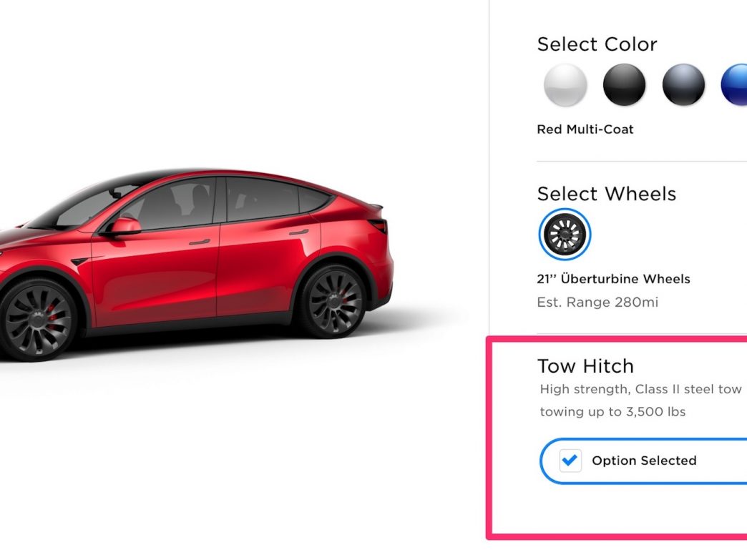Click the tow hitch description text

click(641, 401)
